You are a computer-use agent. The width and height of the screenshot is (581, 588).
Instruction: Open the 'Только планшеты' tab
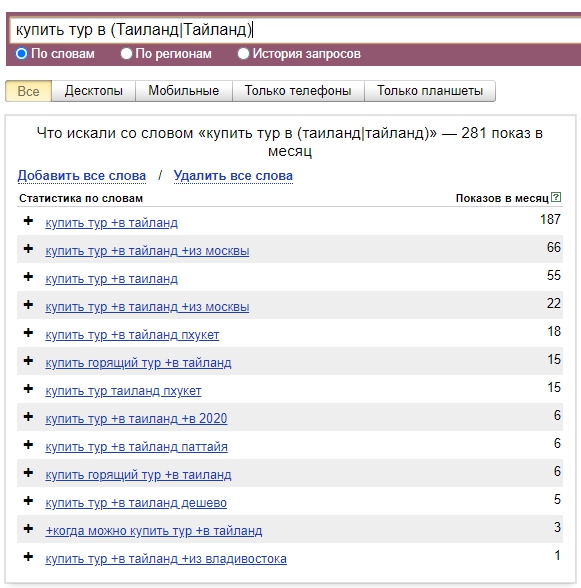(x=430, y=91)
